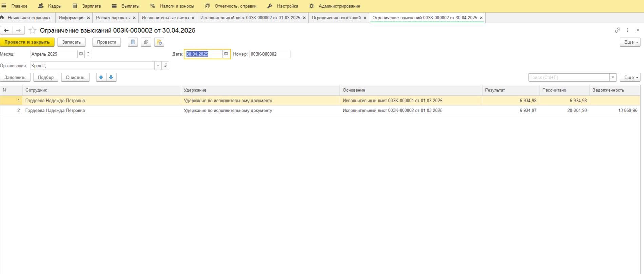Open the Зарплата menu
The height and width of the screenshot is (274, 644).
tap(87, 6)
